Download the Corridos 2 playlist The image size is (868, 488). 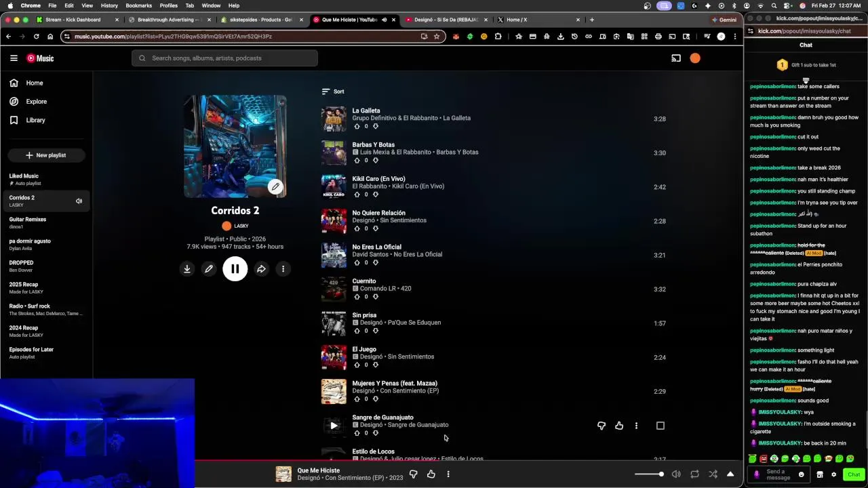(187, 269)
